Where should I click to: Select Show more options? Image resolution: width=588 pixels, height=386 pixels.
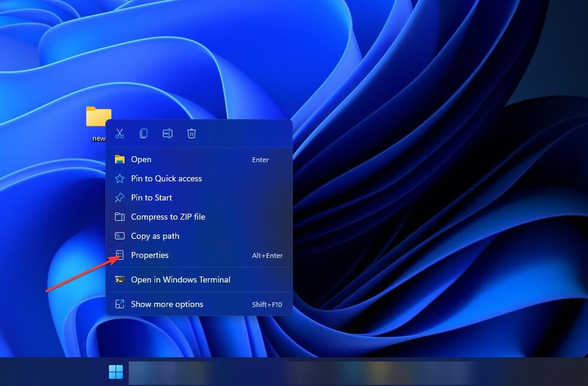[x=199, y=304]
